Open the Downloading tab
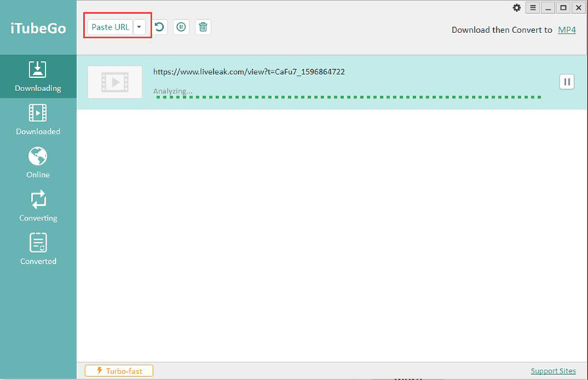The width and height of the screenshot is (588, 380). tap(38, 76)
